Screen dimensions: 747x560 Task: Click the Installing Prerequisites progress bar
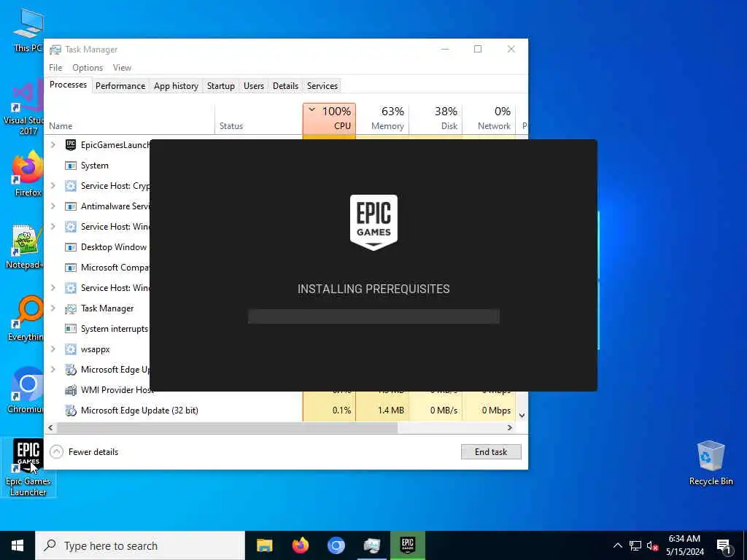click(x=373, y=316)
